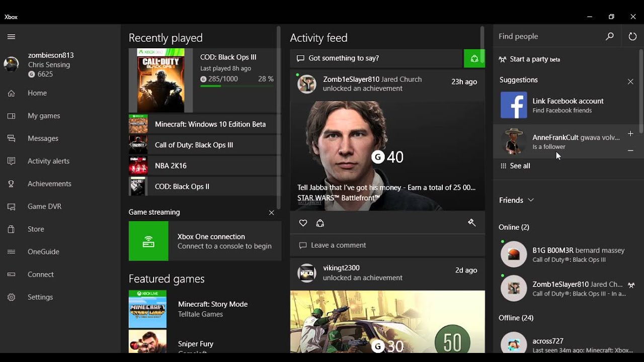The image size is (644, 362).
Task: Open the COD: Black Ops III cover
Action: (161, 80)
